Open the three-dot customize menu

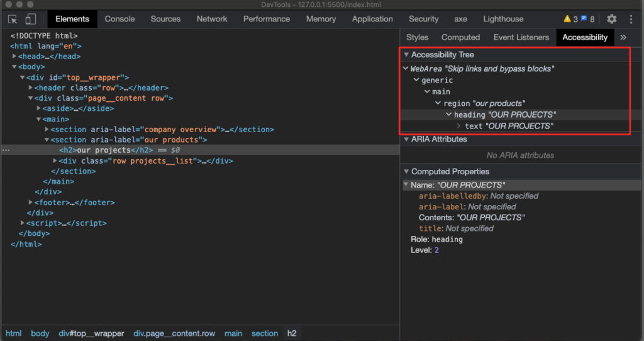pos(631,19)
